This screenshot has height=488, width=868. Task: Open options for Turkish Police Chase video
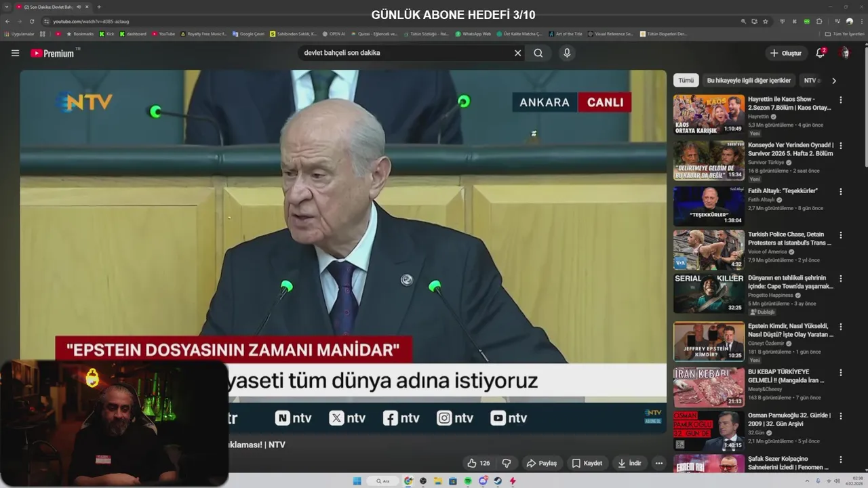point(841,235)
